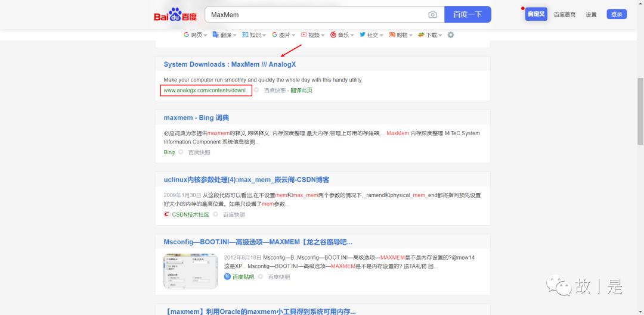Click 百度快照 under the AnalogX result
This screenshot has width=644, height=315.
(275, 91)
